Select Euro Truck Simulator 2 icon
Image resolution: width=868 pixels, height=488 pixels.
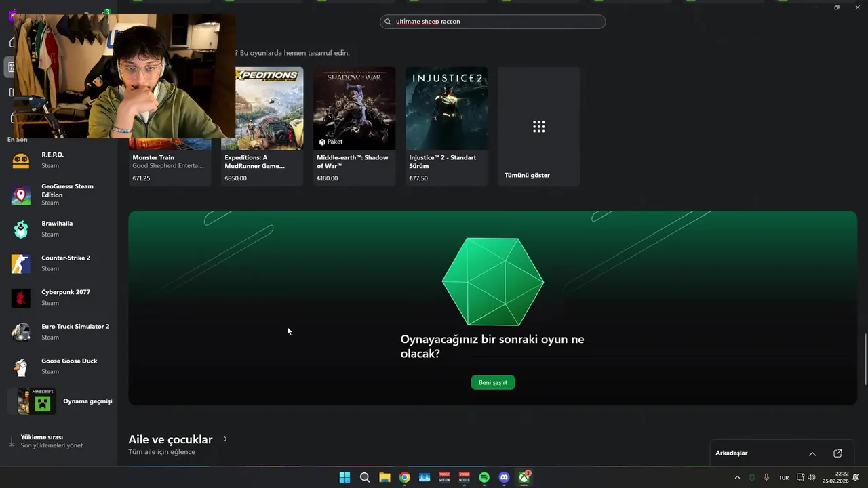coord(21,332)
